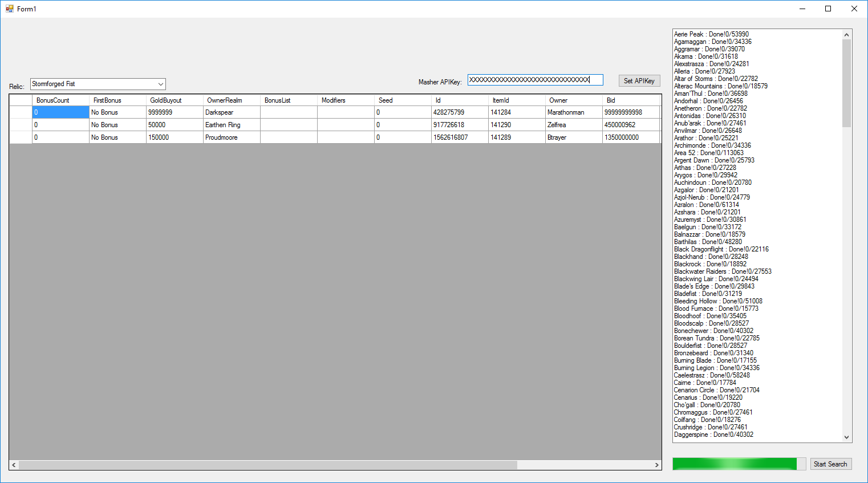
Task: Click the Alterac Mountains log entry
Action: point(720,86)
